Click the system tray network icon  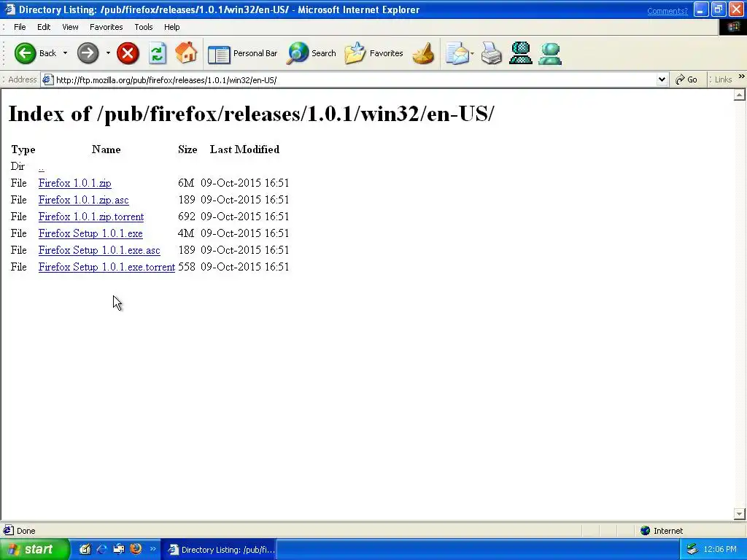692,550
